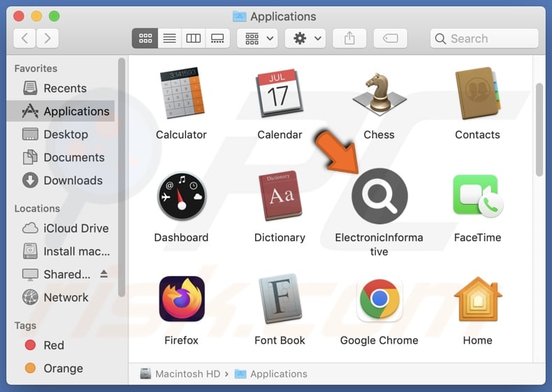The width and height of the screenshot is (552, 392).
Task: Click the Applications folder icon in title bar
Action: [x=240, y=16]
